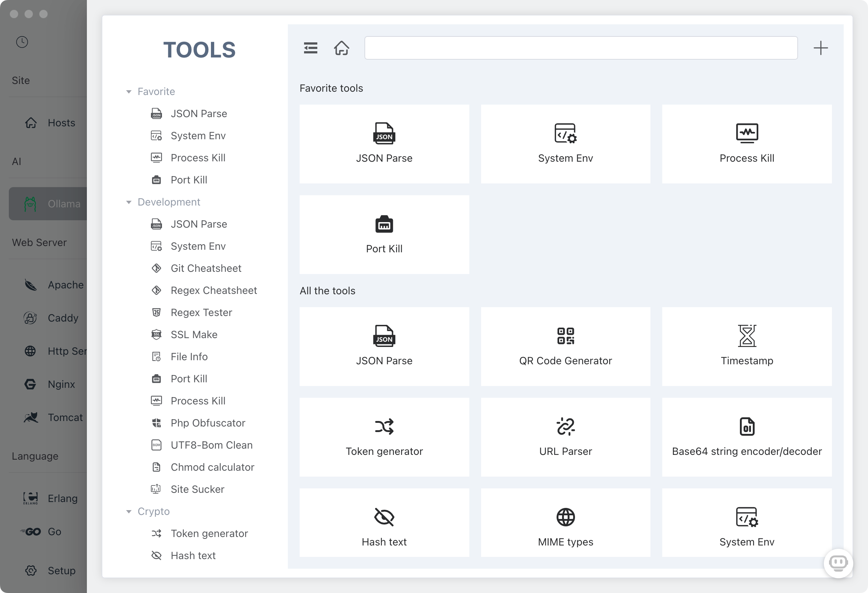Viewport: 868px width, 593px height.
Task: Click the plus button to add a tool
Action: [x=821, y=48]
